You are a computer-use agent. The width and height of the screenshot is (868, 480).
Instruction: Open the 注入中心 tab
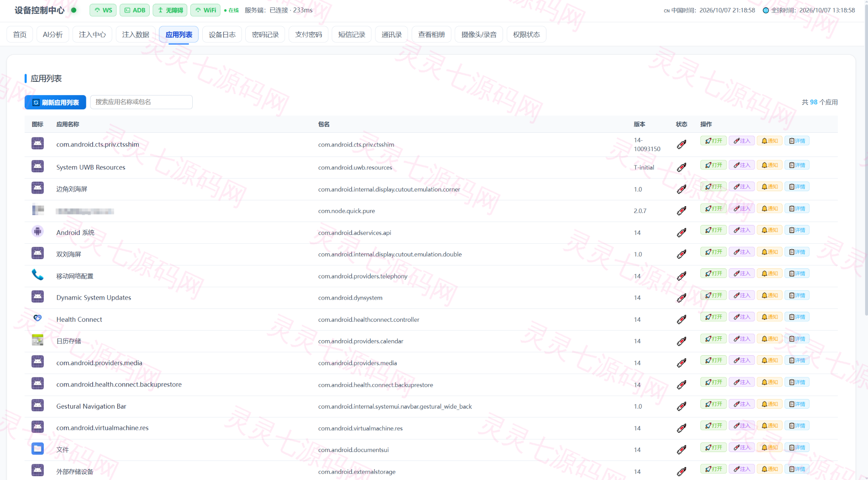pos(92,35)
